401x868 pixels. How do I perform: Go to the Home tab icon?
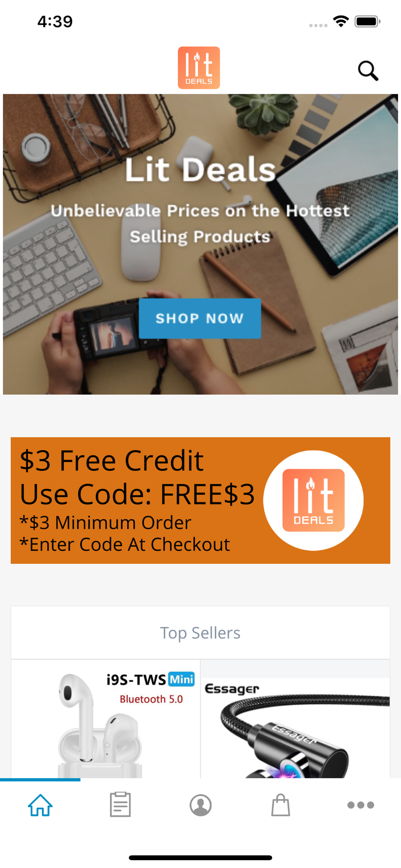40,805
